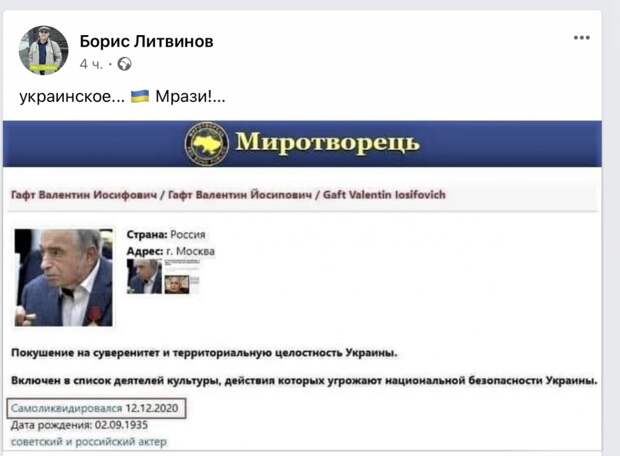620x456 pixels.
Task: Click the Gaft Valentin Iosifovich Latin name
Action: 384,195
